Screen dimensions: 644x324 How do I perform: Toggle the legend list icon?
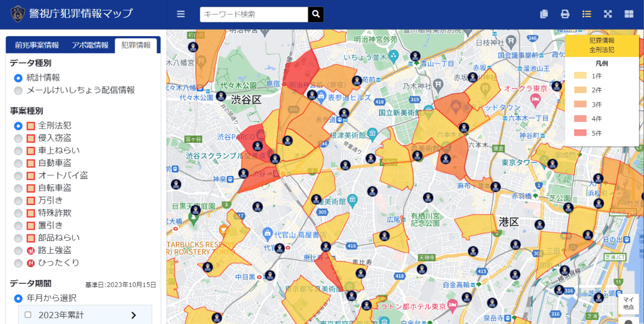[586, 14]
